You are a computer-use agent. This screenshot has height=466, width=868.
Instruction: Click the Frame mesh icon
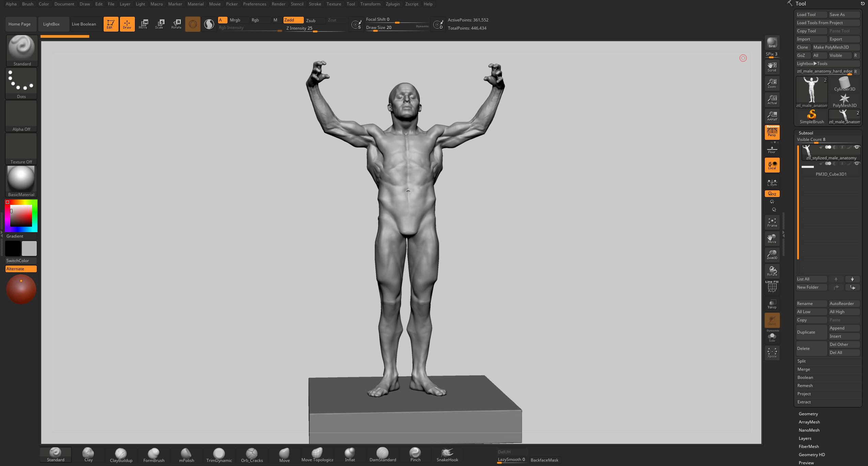772,222
